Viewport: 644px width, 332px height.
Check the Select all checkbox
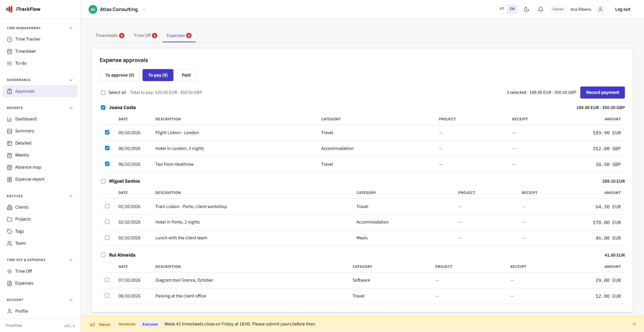(x=103, y=93)
